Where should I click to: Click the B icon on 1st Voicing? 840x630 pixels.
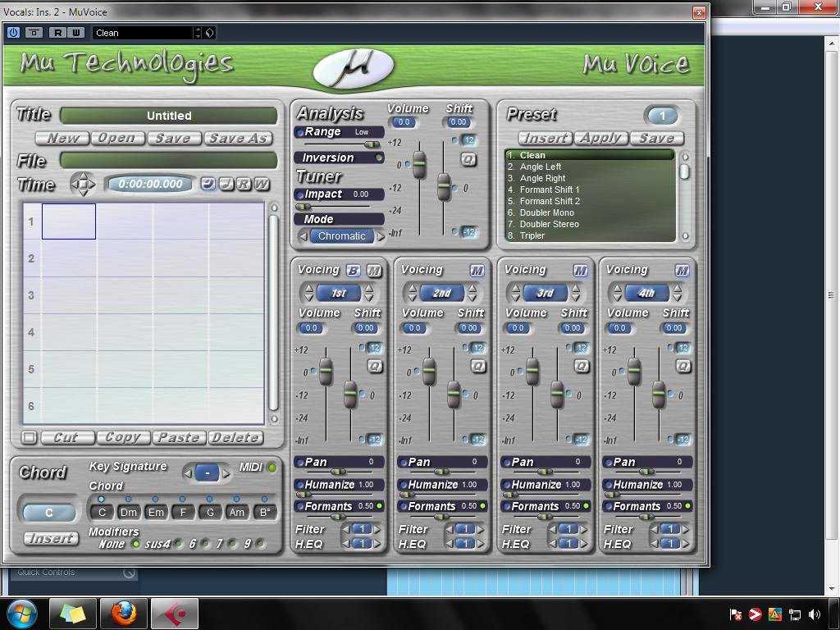(353, 271)
